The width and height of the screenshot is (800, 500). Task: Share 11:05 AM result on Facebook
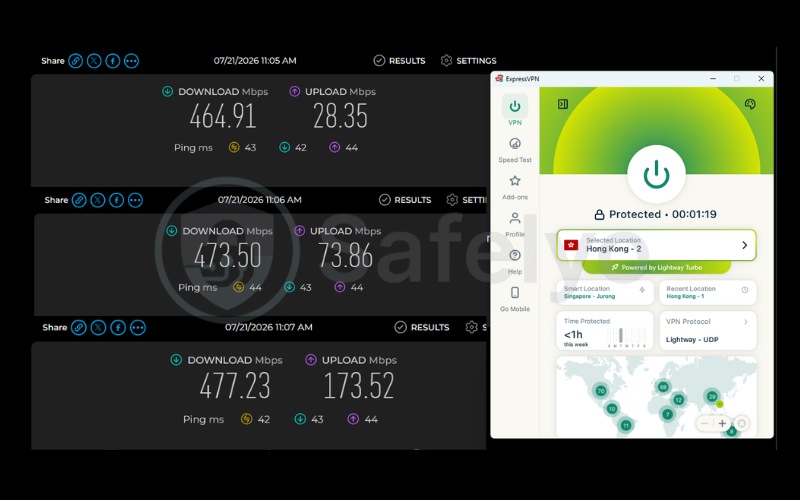(x=113, y=61)
